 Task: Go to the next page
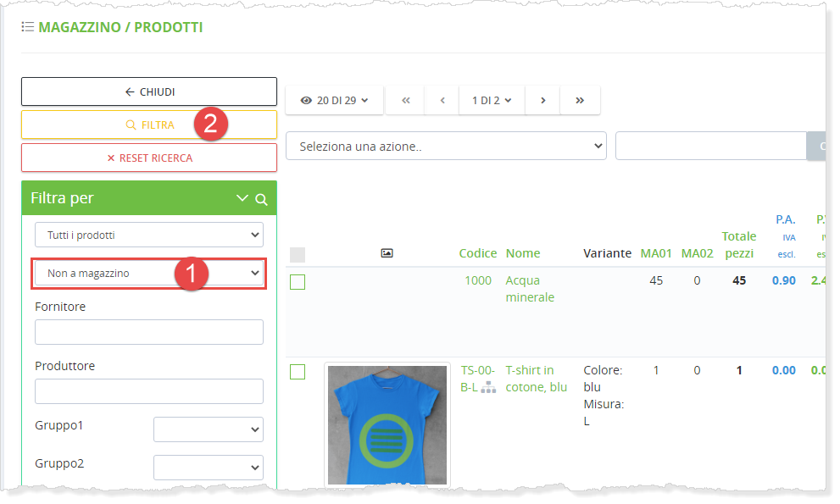543,100
